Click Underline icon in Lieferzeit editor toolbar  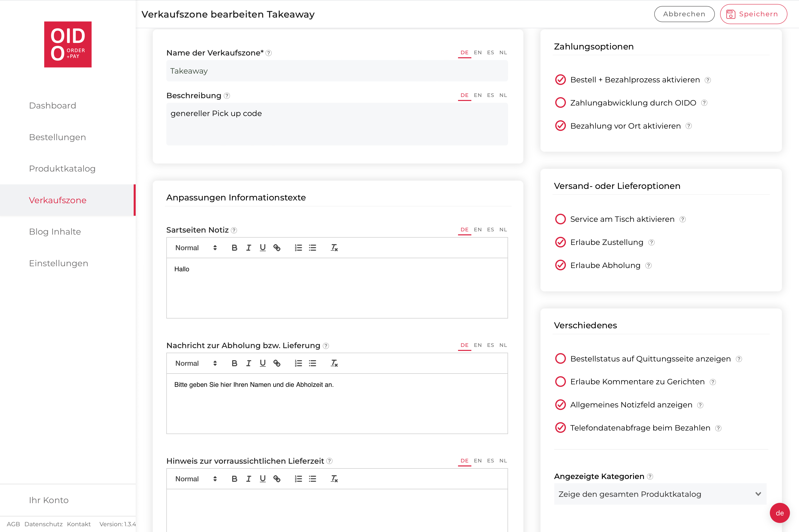tap(262, 479)
